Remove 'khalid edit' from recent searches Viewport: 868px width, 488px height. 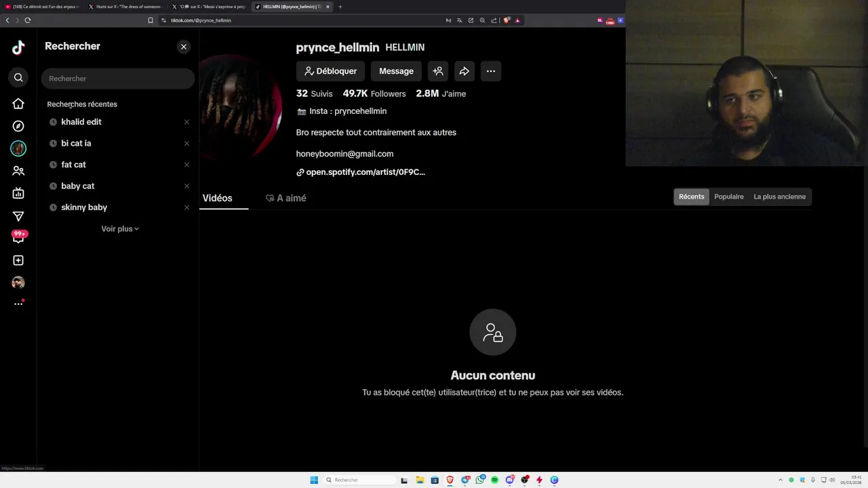coord(186,122)
